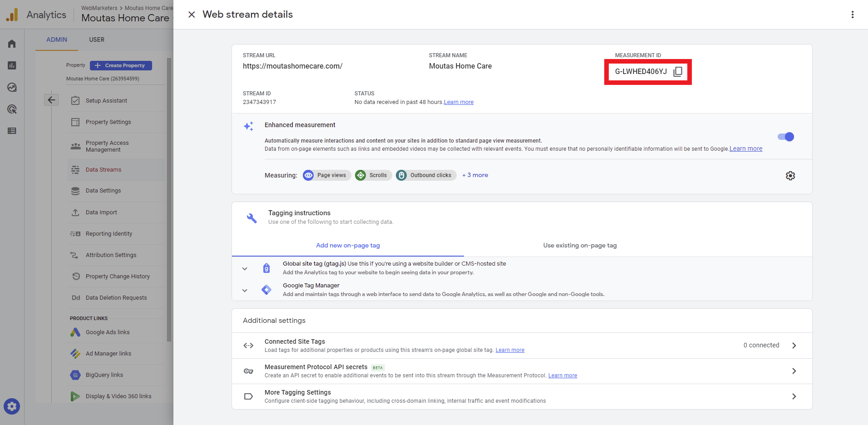Click the Admin gear icon bottom-left
This screenshot has width=868, height=425.
click(x=12, y=406)
